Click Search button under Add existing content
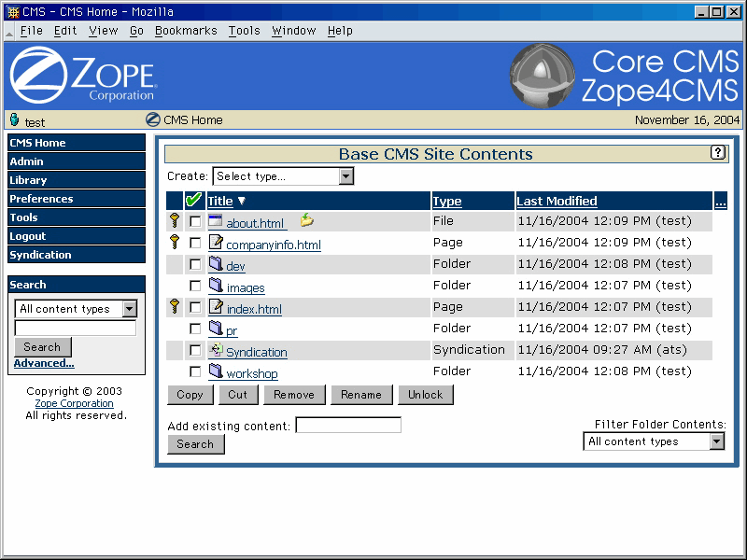The width and height of the screenshot is (747, 560). [196, 444]
